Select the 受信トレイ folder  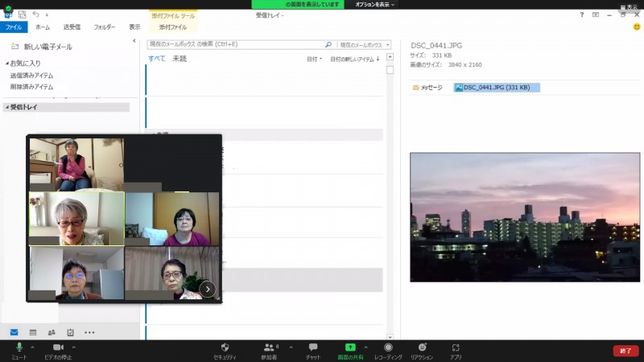tap(66, 107)
